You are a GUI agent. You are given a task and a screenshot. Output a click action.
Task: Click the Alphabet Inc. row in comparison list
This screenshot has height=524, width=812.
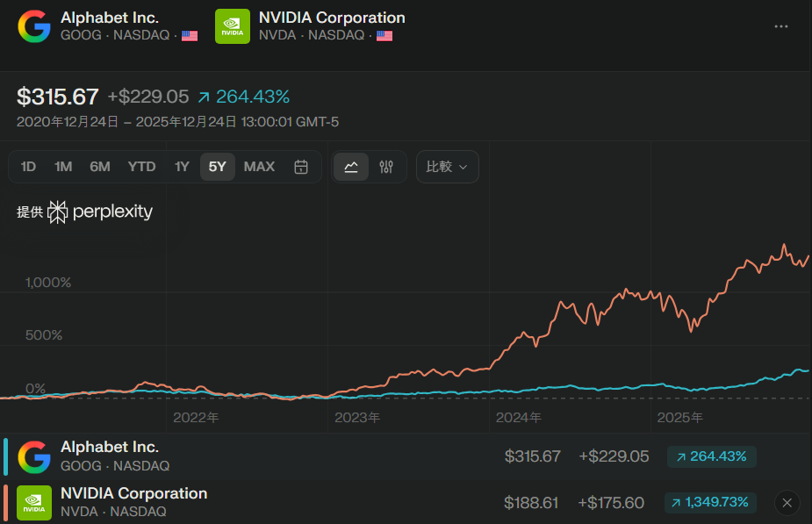click(263, 456)
